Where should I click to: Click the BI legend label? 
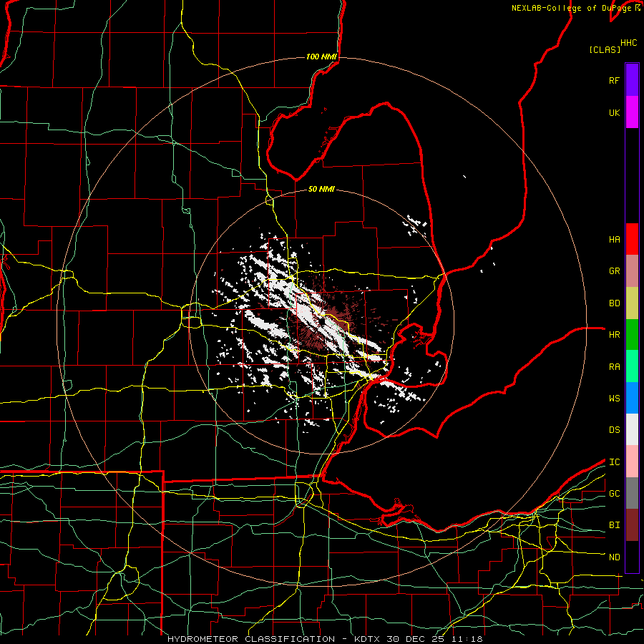pyautogui.click(x=614, y=525)
